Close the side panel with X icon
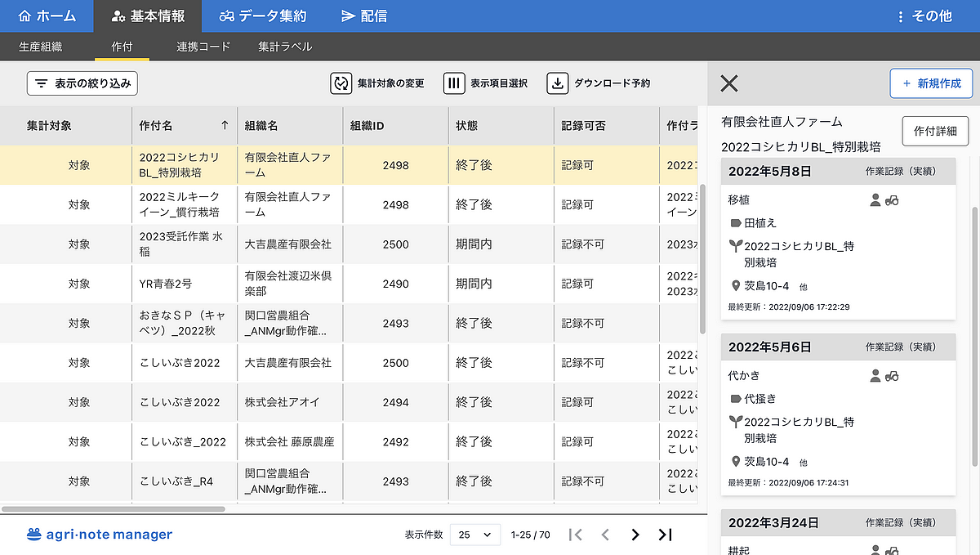The image size is (980, 555). pyautogui.click(x=729, y=83)
